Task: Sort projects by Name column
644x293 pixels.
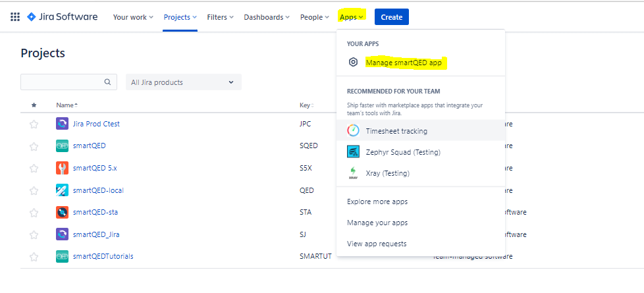Action: tap(67, 105)
